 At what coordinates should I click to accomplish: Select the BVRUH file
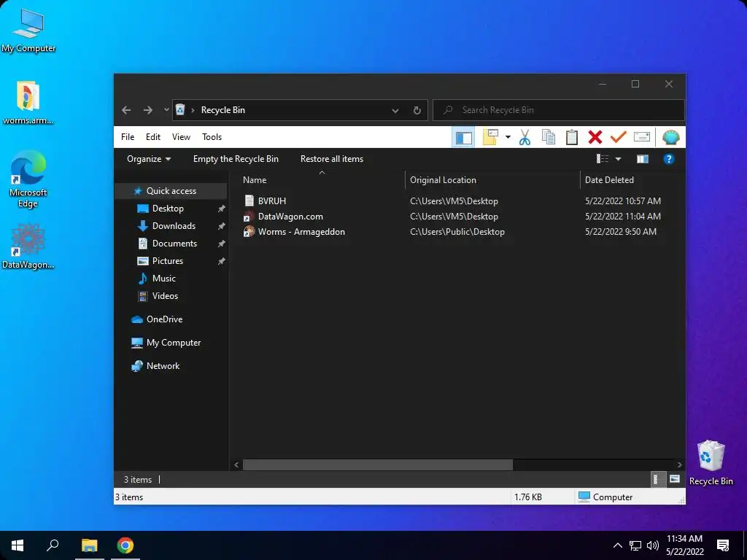(271, 201)
